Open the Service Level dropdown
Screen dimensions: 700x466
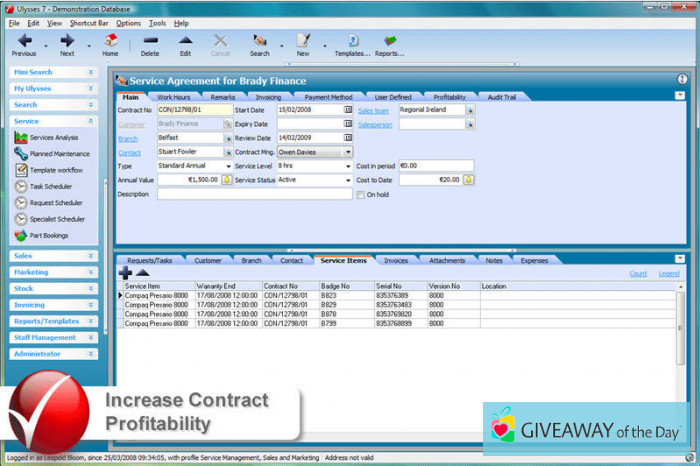[347, 166]
